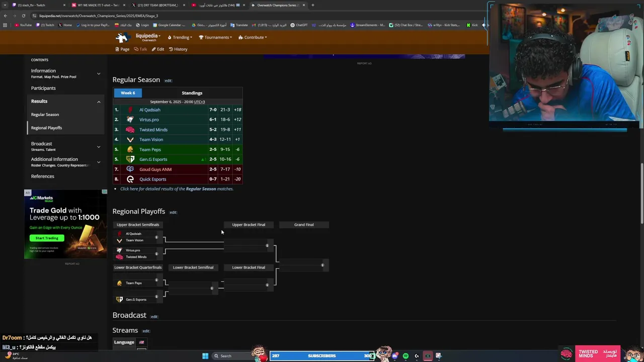The width and height of the screenshot is (644, 362).
Task: Go to Regional Playoffs in contents
Action: pyautogui.click(x=46, y=128)
